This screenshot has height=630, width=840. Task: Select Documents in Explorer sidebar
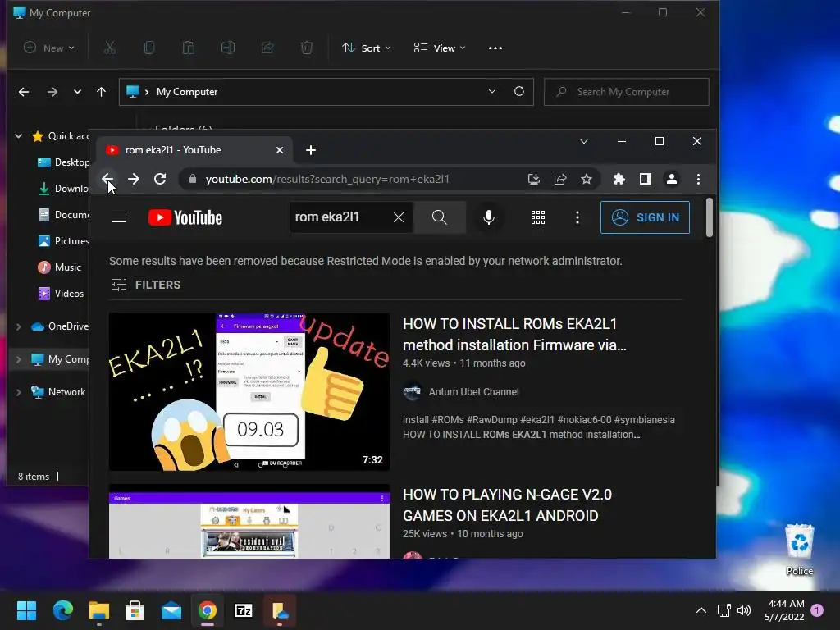tap(63, 215)
